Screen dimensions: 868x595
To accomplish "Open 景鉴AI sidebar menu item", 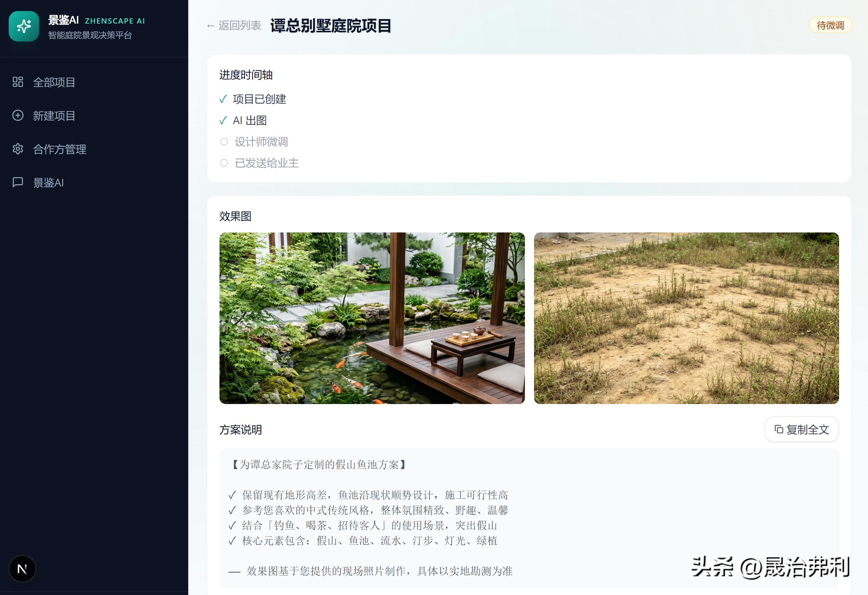I will [x=48, y=183].
